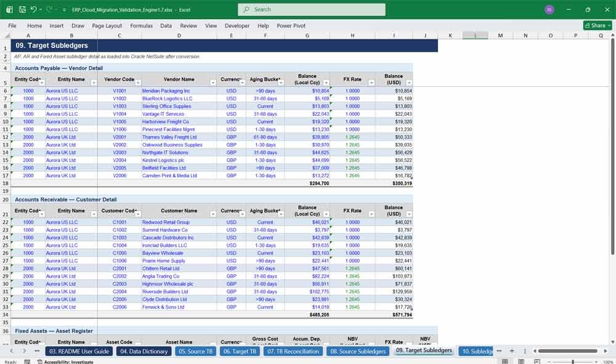
Task: Open filter dropdown for AR Currency column
Action: tap(242, 214)
